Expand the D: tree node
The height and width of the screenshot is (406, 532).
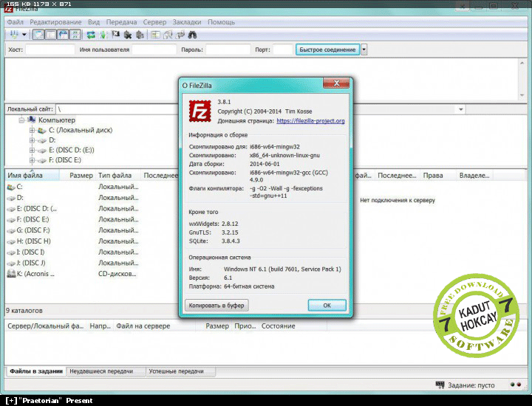click(32, 140)
